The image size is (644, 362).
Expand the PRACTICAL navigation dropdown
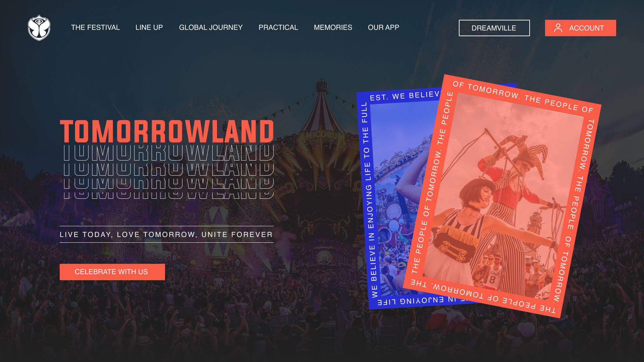(279, 27)
